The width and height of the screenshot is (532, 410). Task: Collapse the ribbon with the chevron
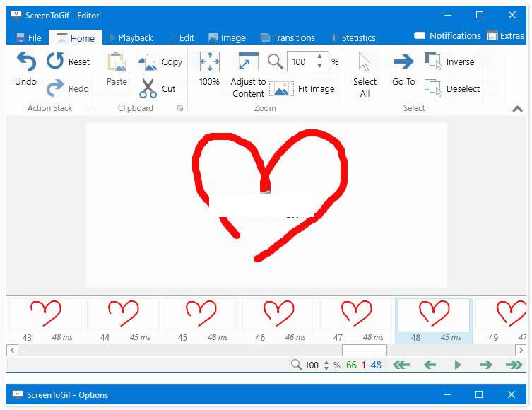(517, 109)
